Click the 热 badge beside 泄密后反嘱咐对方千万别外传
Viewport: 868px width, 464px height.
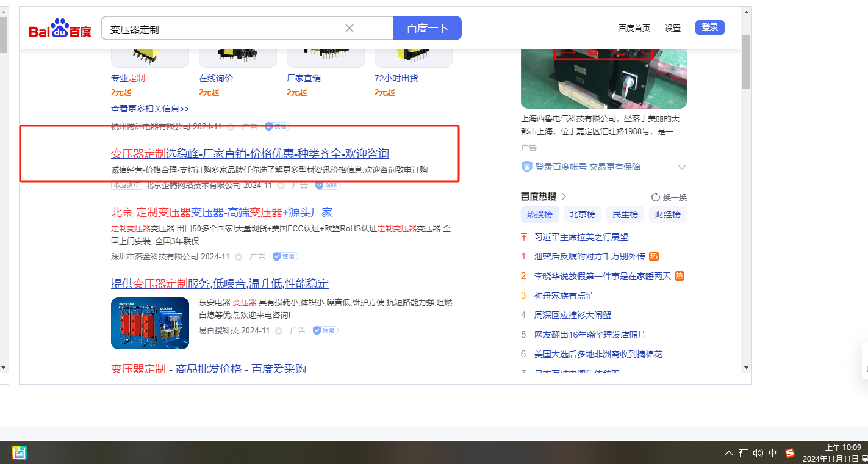coord(654,256)
